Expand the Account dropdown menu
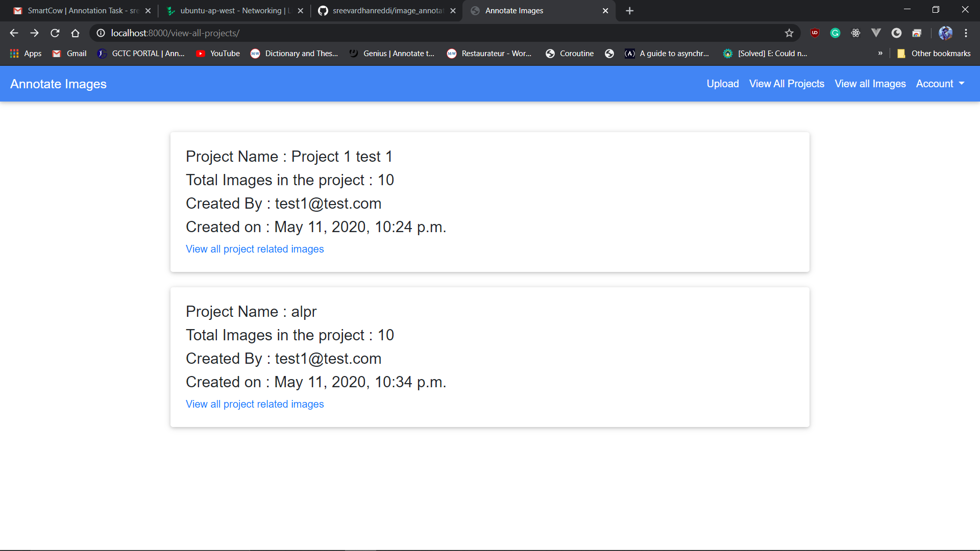 click(x=940, y=84)
